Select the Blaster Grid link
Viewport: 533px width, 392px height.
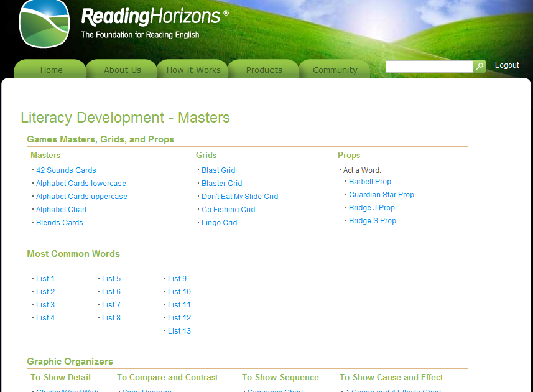point(221,183)
